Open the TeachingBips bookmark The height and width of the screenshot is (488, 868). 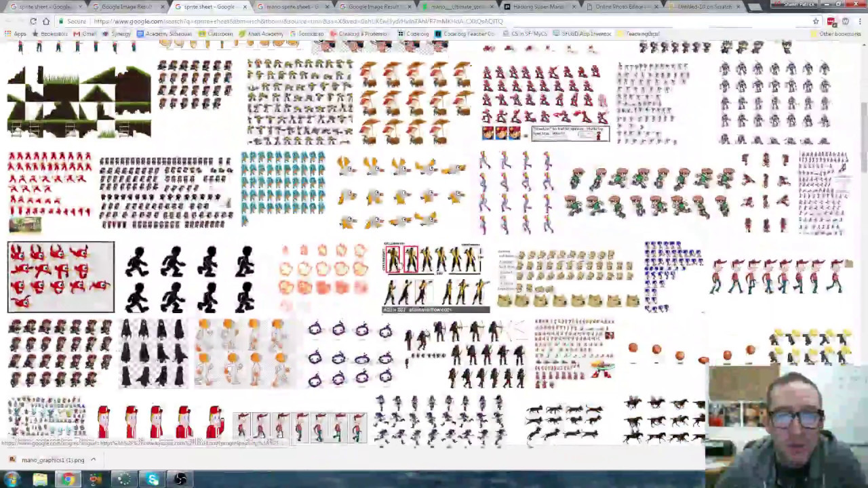(638, 34)
